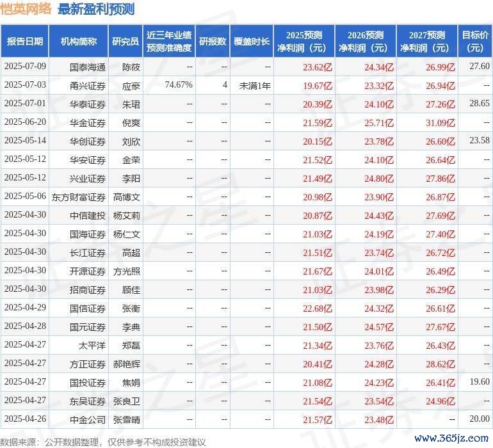The height and width of the screenshot is (448, 493).
Task: Click the 目标价 column header
Action: (475, 41)
